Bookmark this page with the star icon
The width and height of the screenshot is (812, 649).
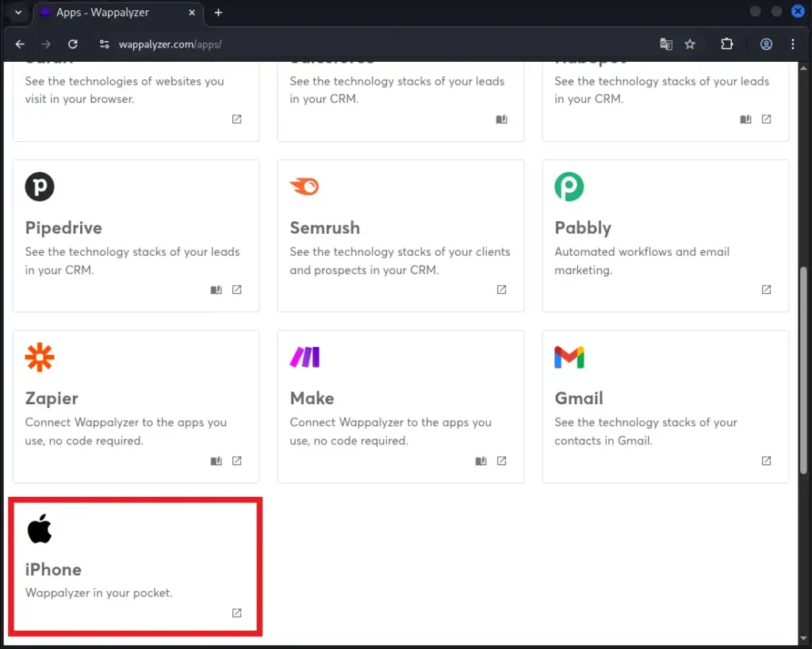coord(690,44)
